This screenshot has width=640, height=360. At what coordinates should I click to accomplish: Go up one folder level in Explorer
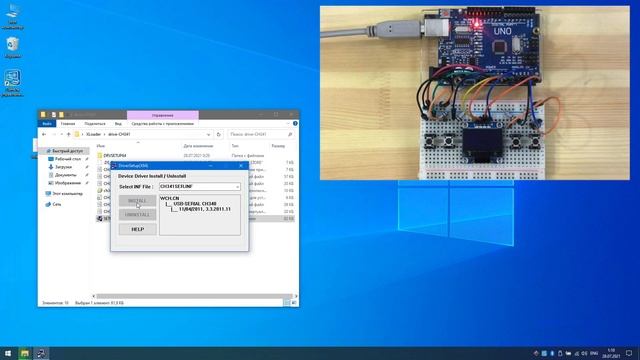(69, 134)
